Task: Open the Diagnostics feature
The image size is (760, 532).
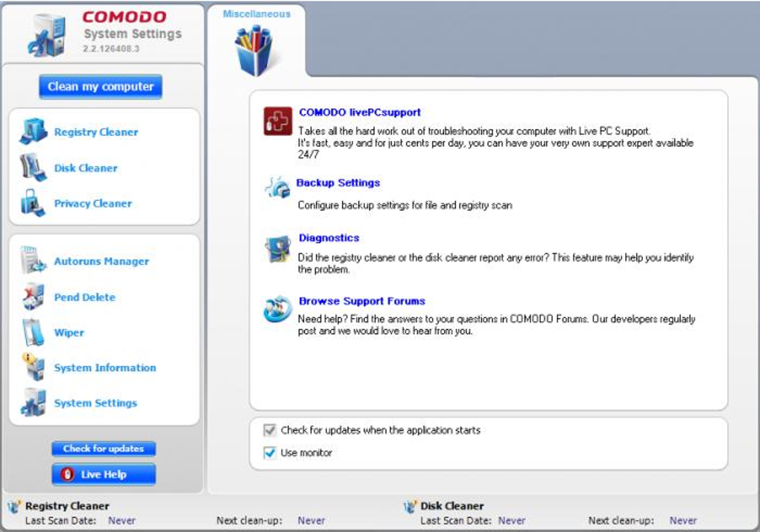Action: pos(329,237)
